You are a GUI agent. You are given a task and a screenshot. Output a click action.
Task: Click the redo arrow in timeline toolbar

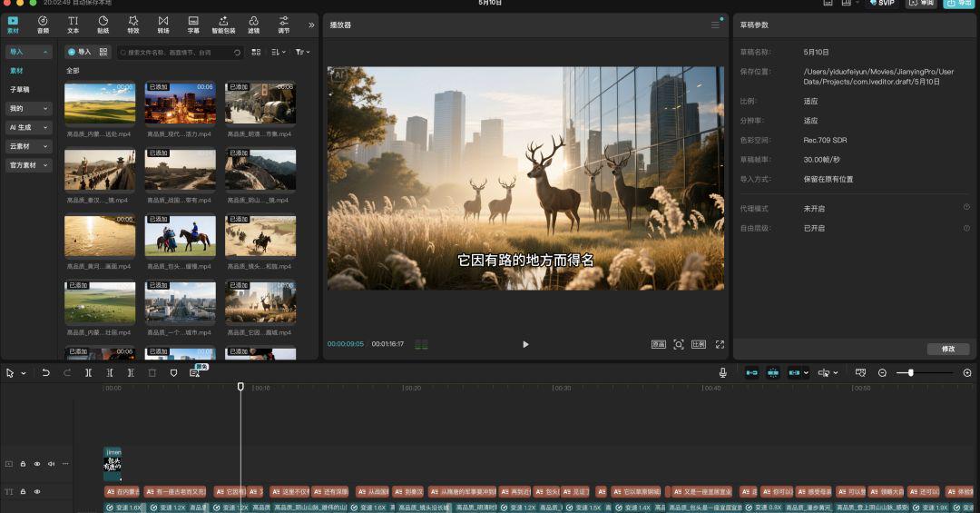[67, 373]
